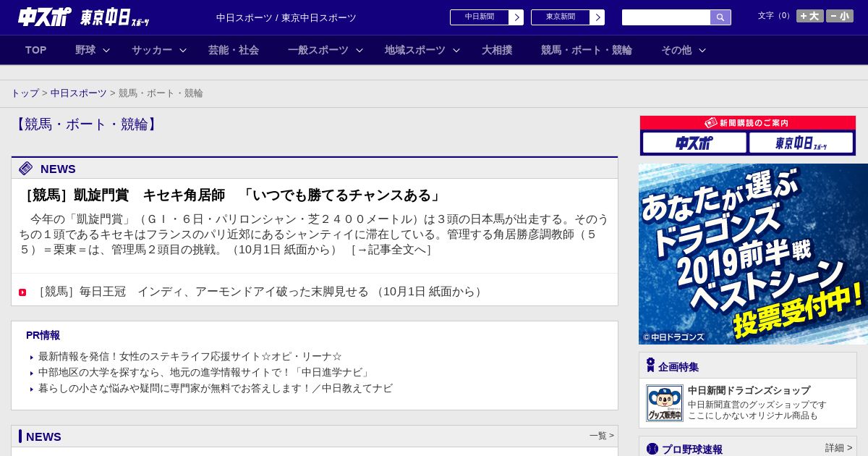Click the search magnifier button
868x456 pixels.
coord(720,17)
